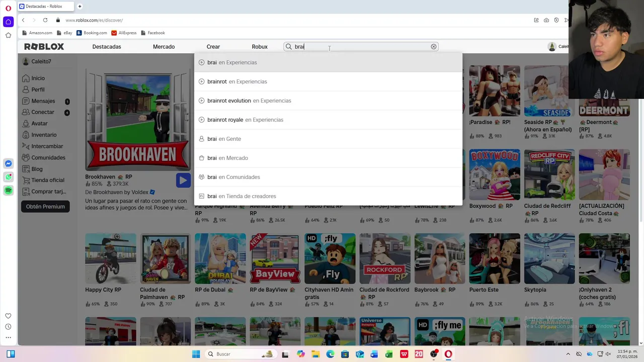Open RP de BayView game thumbnail
Screen dimensions: 644x362
coord(275,258)
